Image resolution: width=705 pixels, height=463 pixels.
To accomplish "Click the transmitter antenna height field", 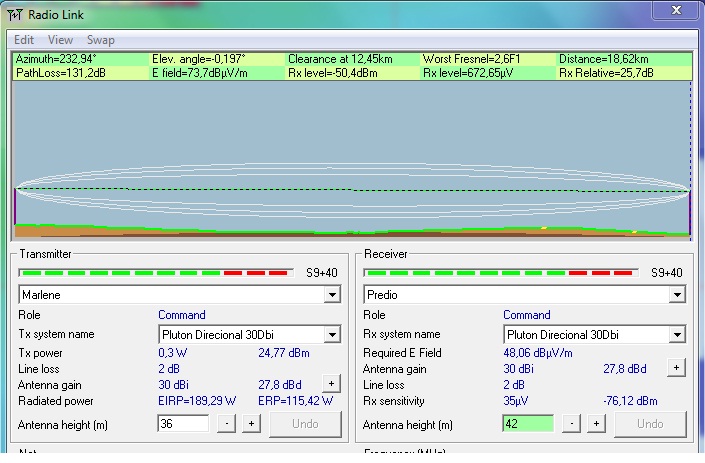I will (x=183, y=424).
